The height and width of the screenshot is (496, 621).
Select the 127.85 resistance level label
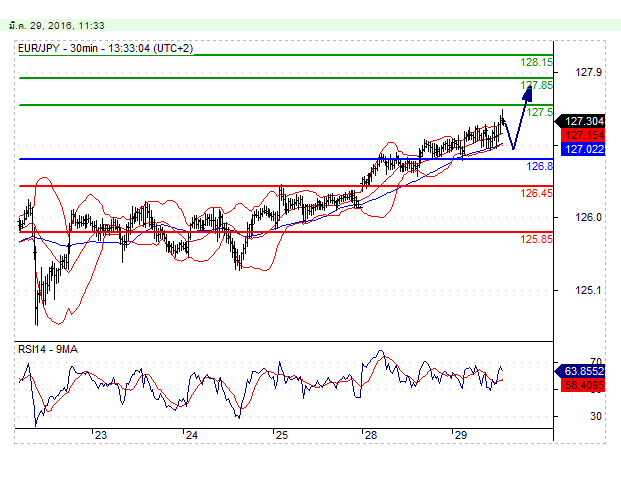coord(536,85)
